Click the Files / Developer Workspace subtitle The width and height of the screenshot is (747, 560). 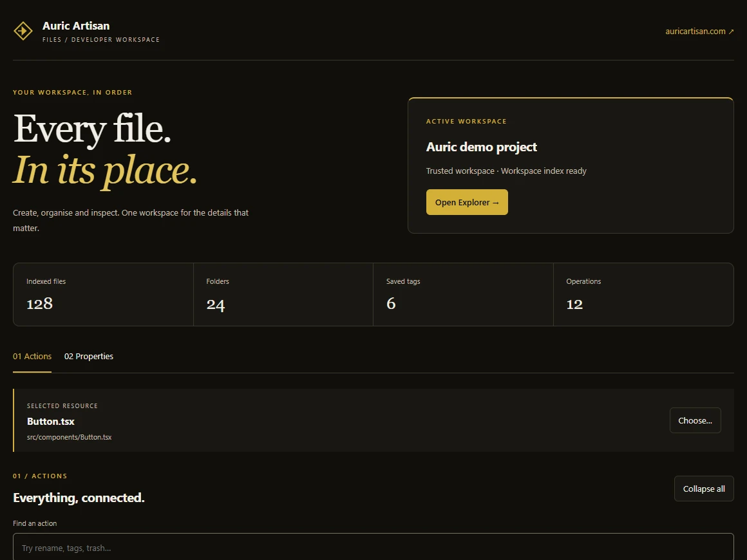pos(101,39)
